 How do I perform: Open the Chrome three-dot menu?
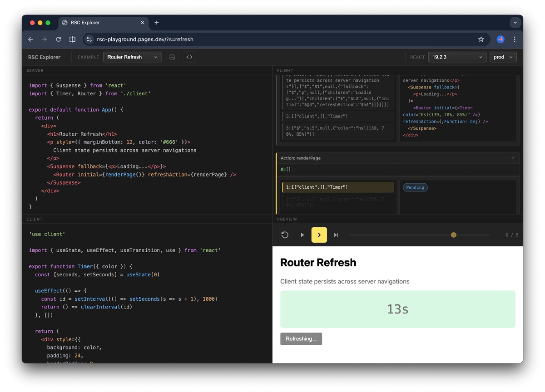pos(515,39)
